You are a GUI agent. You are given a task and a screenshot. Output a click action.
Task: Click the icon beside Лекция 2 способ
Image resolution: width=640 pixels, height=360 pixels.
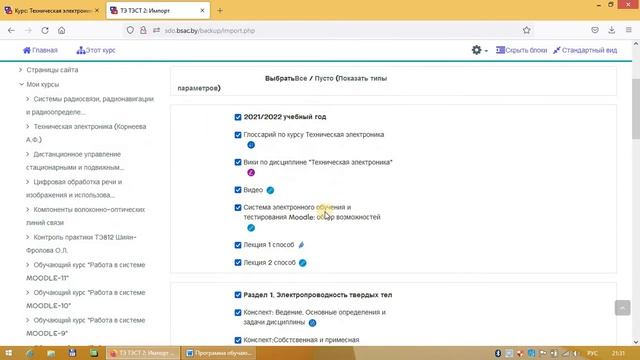302,263
